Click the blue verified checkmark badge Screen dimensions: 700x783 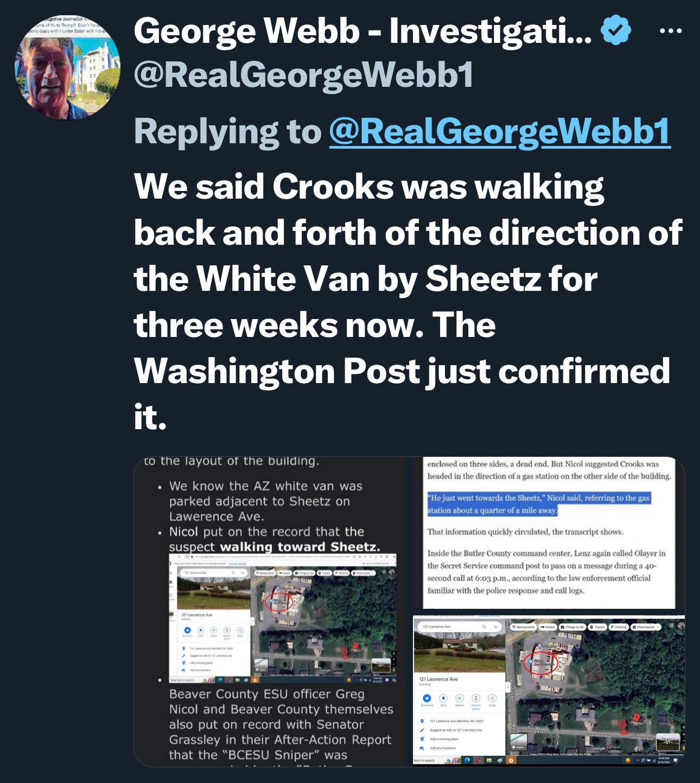coord(615,30)
